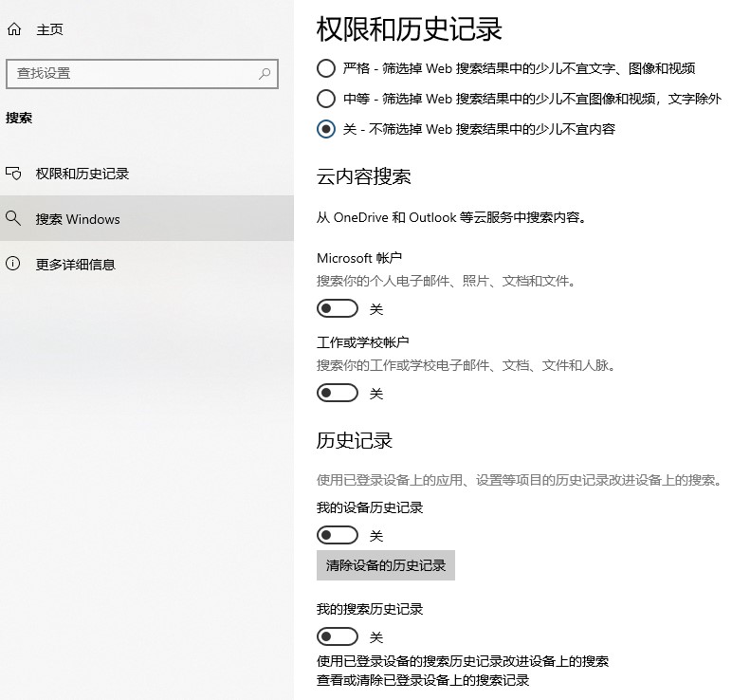
Task: Click the 搜索 Windows magnifier sidebar icon
Action: tap(13, 218)
